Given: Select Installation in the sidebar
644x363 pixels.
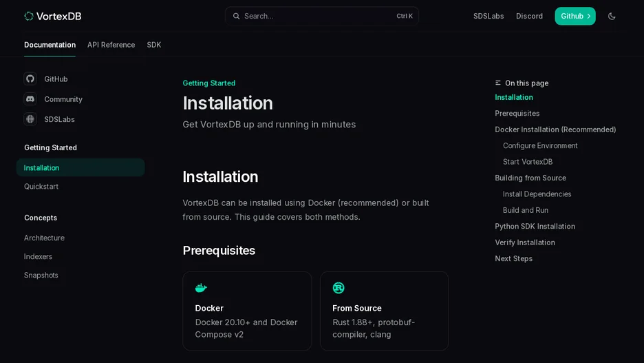Looking at the screenshot, I should point(80,168).
